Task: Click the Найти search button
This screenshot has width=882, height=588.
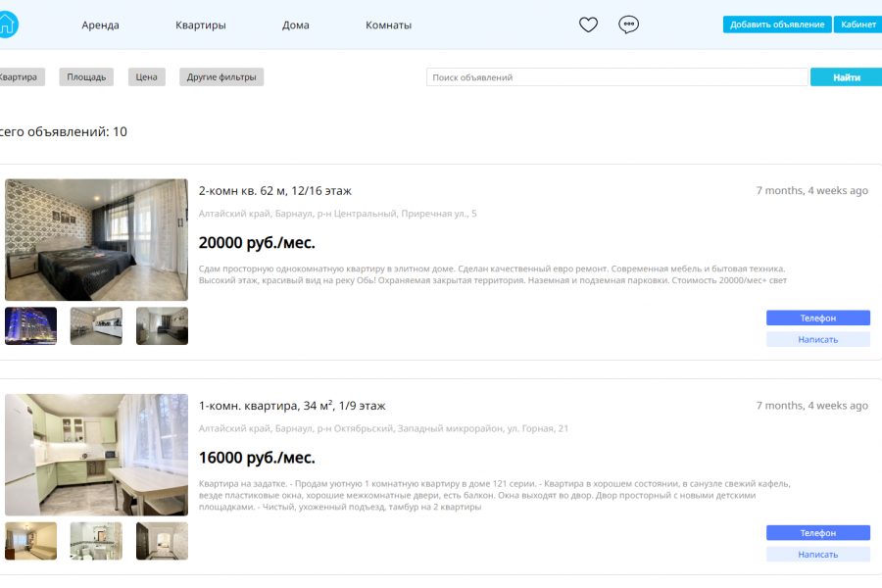Action: coord(846,77)
